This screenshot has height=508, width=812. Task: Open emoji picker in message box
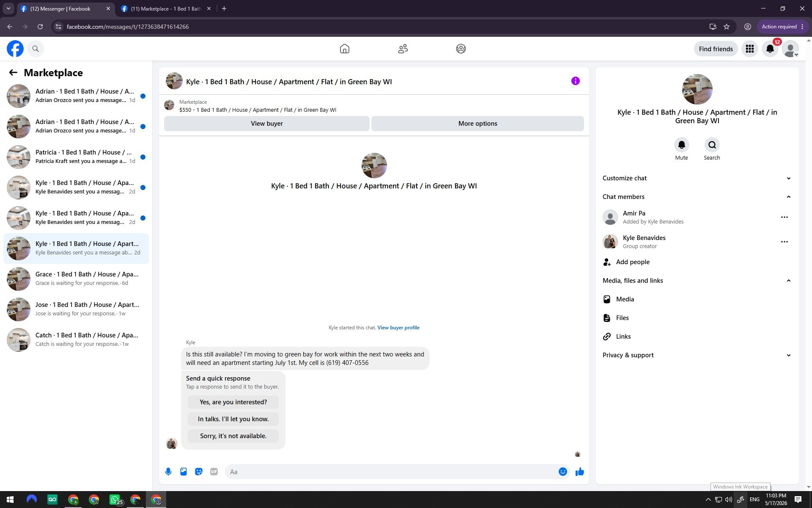coord(563,472)
